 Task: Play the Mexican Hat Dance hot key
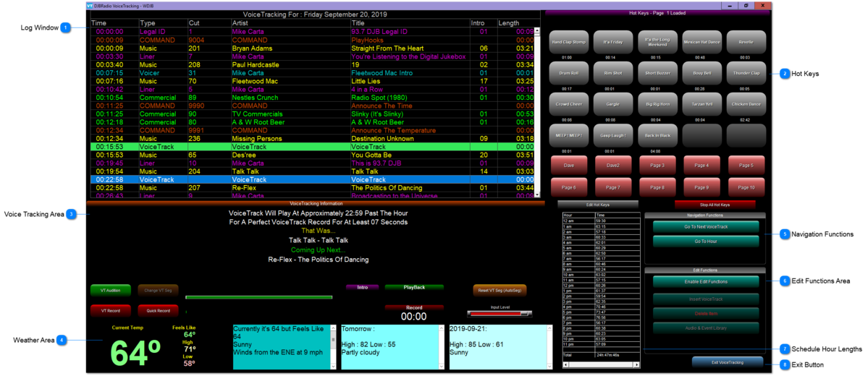tap(702, 41)
